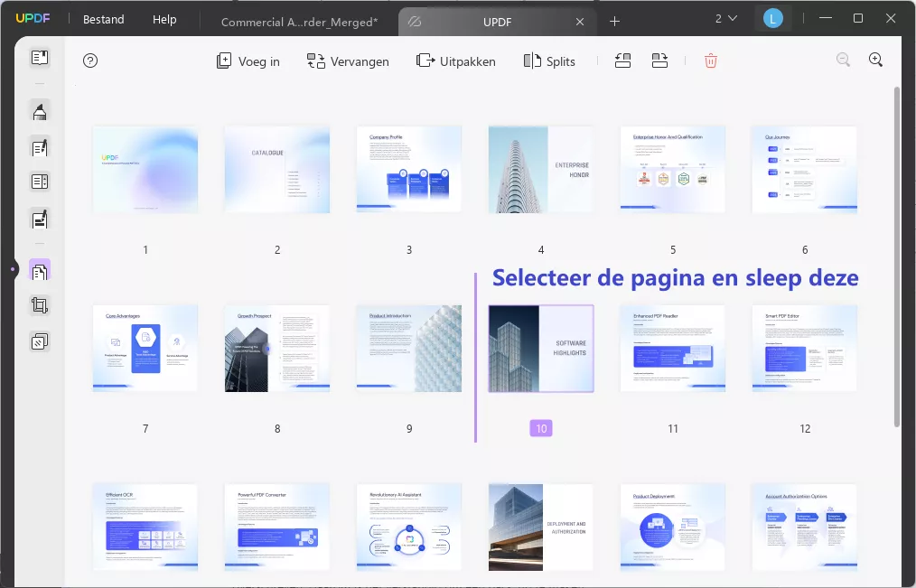This screenshot has width=916, height=588.
Task: Select page 6 Our Journey thumbnail
Action: (x=805, y=169)
